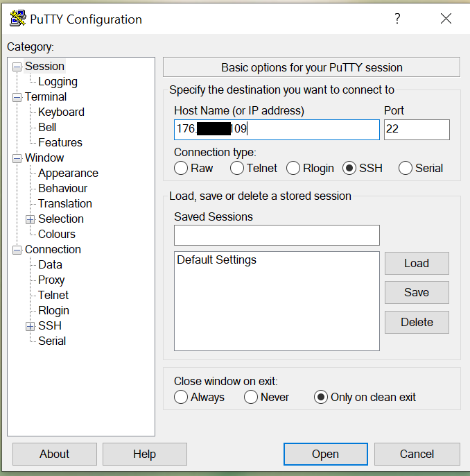The image size is (470, 476).
Task: Open the Behaviour settings category
Action: point(63,189)
